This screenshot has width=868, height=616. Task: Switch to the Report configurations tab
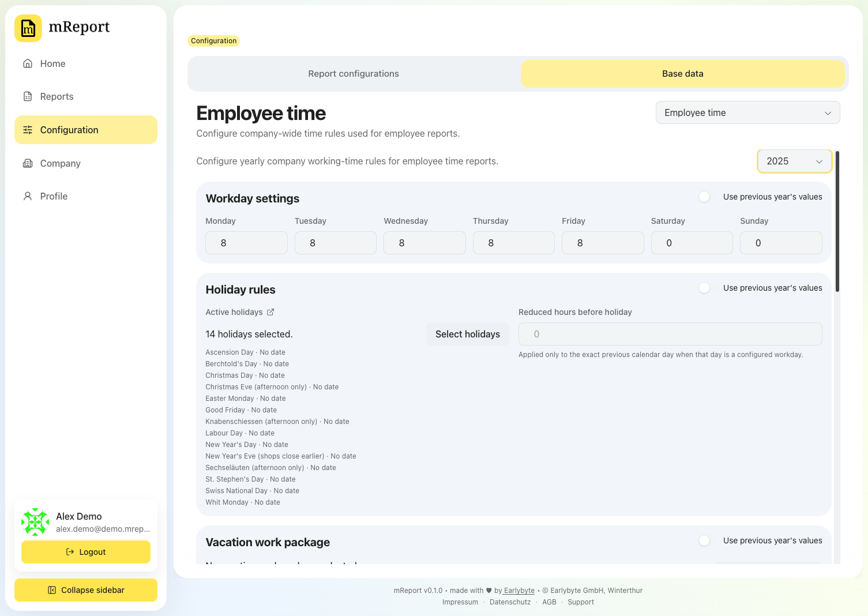tap(354, 74)
